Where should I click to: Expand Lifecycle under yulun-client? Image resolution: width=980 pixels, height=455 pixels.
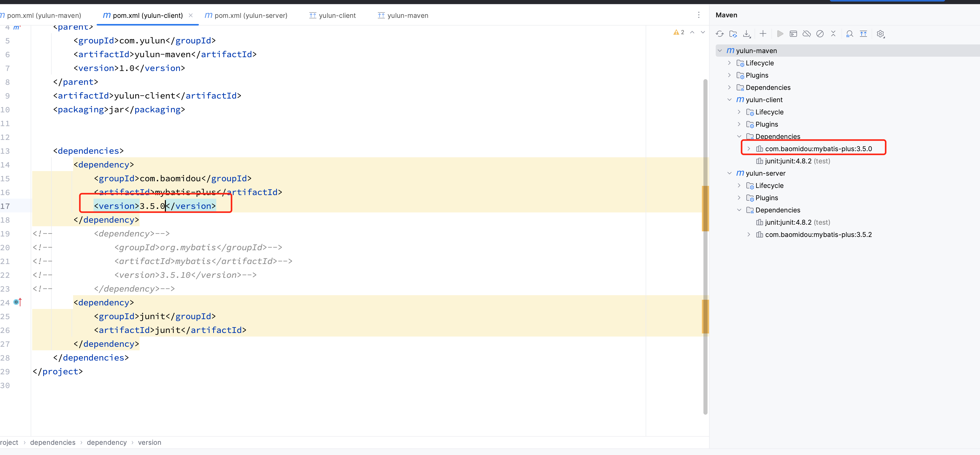(x=739, y=112)
